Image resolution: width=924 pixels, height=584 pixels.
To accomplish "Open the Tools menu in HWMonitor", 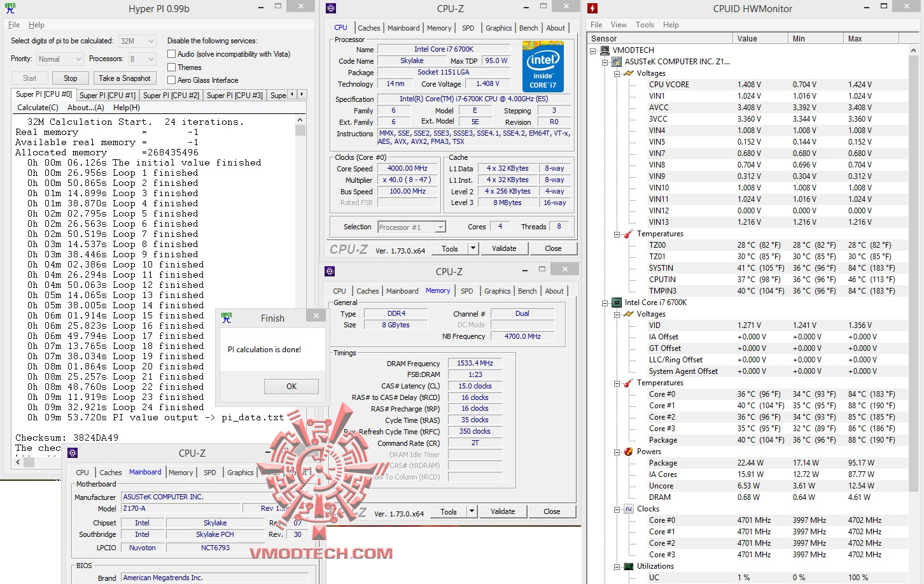I will tap(645, 25).
